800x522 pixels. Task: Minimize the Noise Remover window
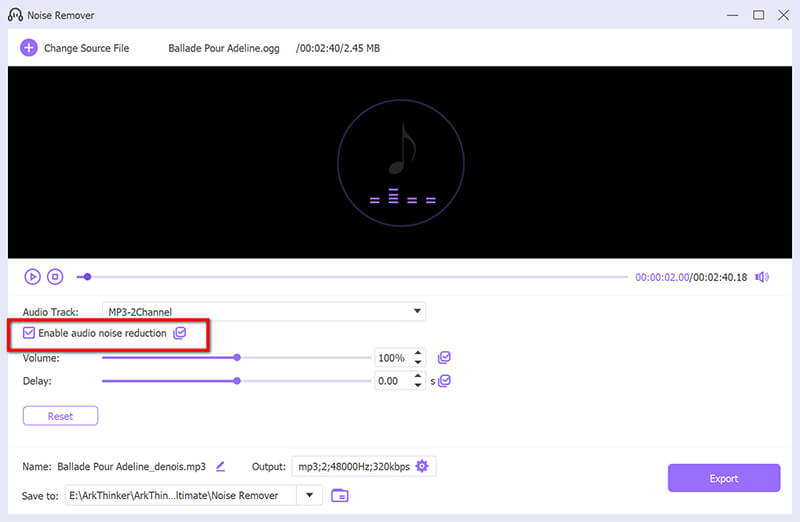pyautogui.click(x=733, y=15)
